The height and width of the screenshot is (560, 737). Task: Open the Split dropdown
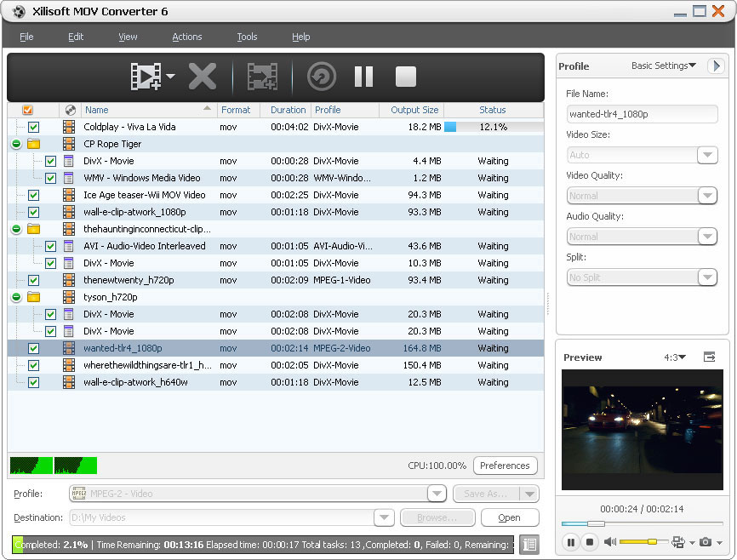point(707,277)
